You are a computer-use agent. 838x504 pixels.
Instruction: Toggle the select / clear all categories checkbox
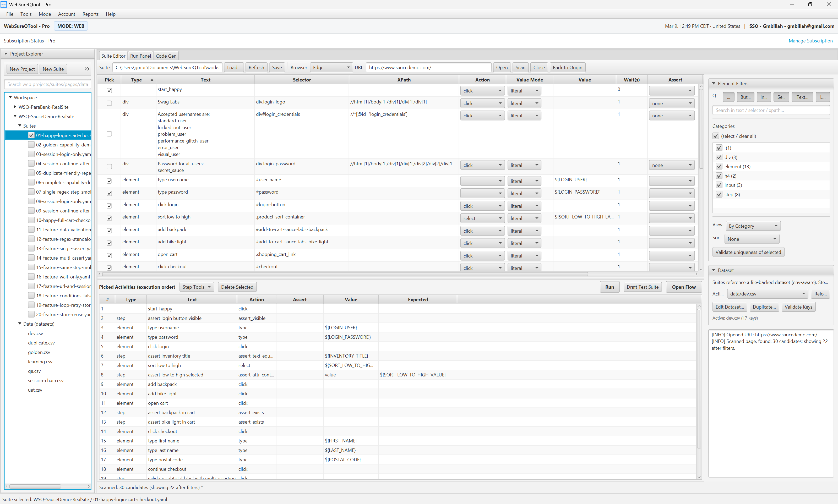(x=716, y=136)
